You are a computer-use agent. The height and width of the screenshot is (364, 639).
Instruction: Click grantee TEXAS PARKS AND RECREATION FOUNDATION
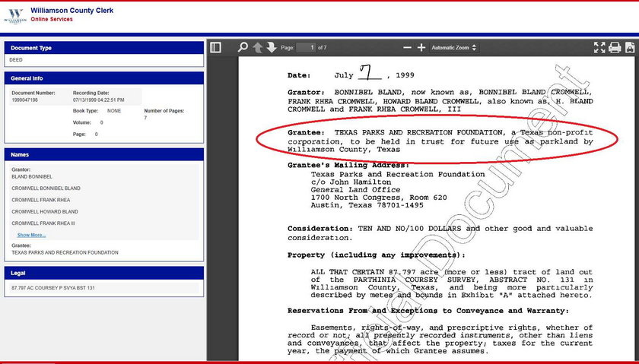pos(65,253)
